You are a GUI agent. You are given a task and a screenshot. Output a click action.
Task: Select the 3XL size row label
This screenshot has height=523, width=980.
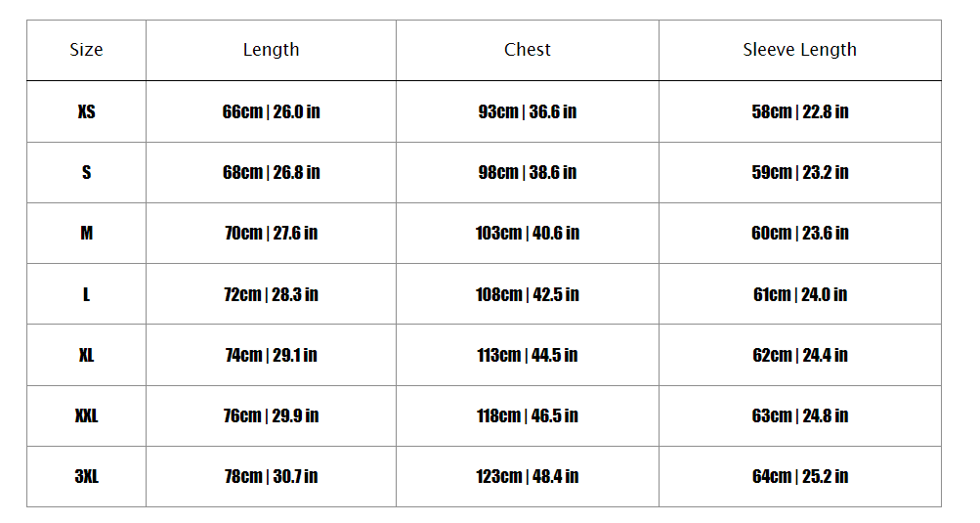[x=86, y=476]
